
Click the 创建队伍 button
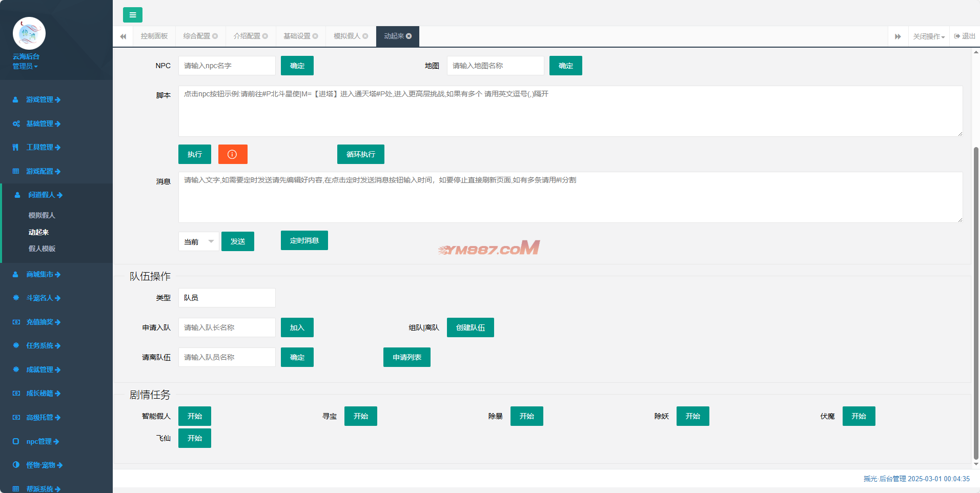(x=470, y=327)
